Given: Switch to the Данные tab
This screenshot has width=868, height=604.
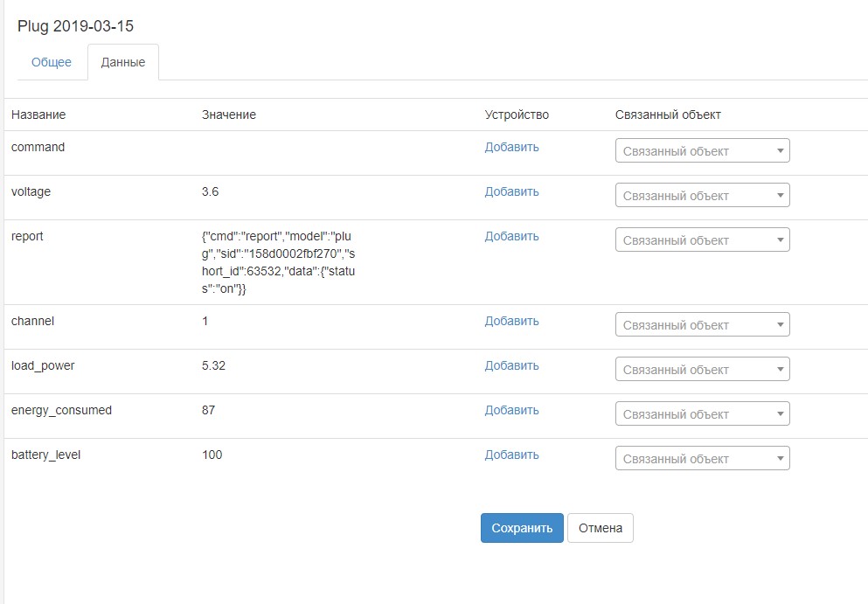Looking at the screenshot, I should click(123, 62).
